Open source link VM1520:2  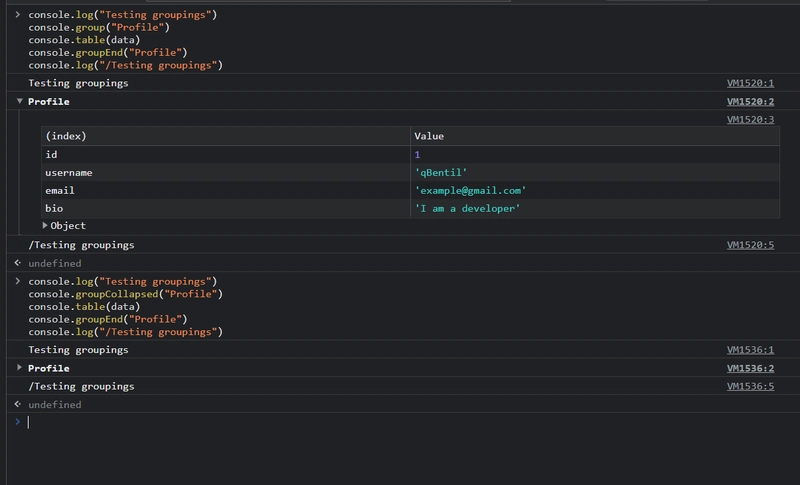[x=750, y=101]
